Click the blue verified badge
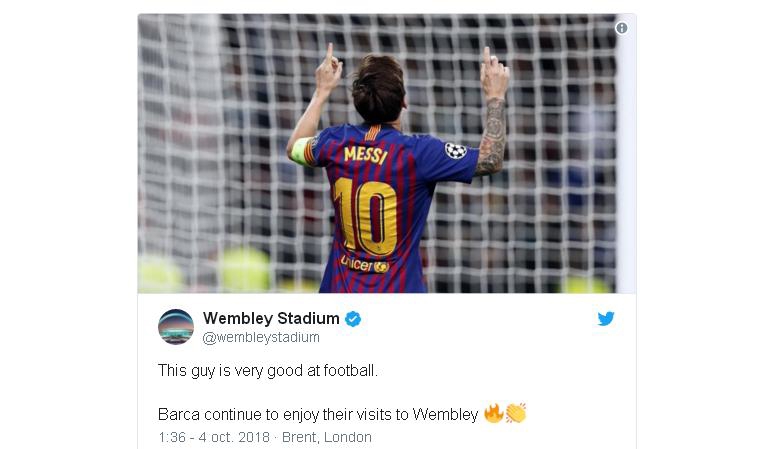 [x=353, y=319]
